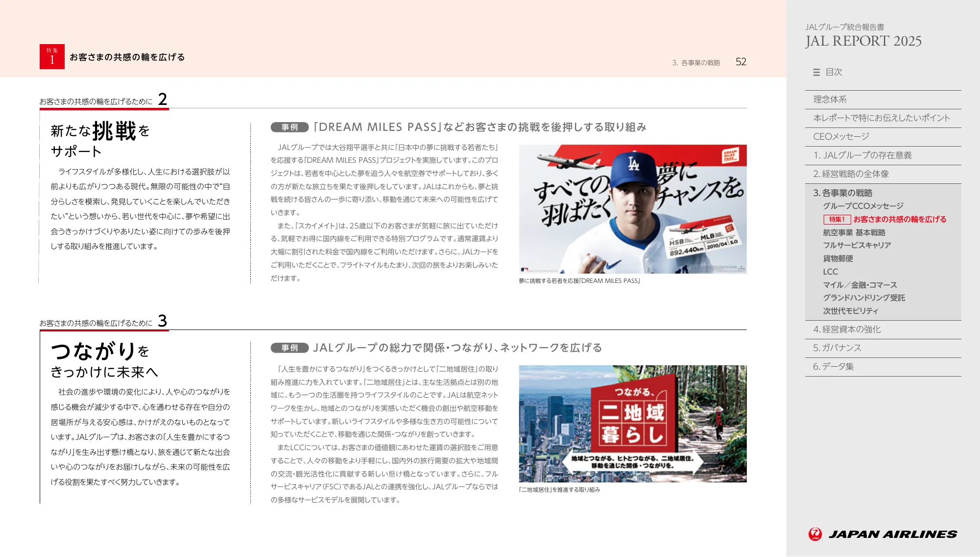Viewport: 980px width, 557px height.
Task: Go to CEOメッセージ
Action: tap(883, 137)
